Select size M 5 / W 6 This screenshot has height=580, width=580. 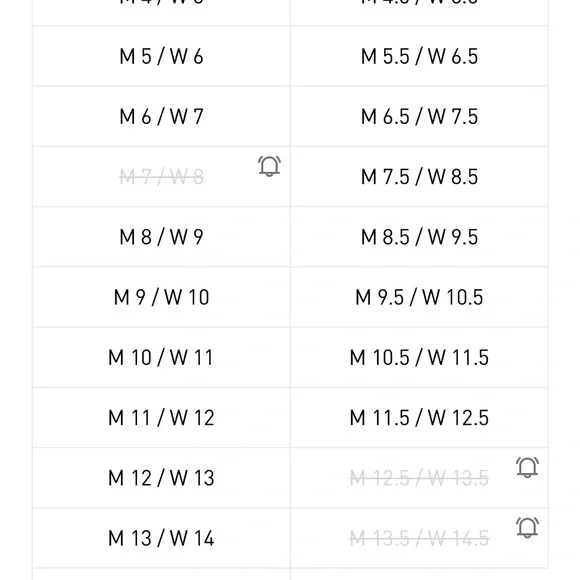coord(161,56)
